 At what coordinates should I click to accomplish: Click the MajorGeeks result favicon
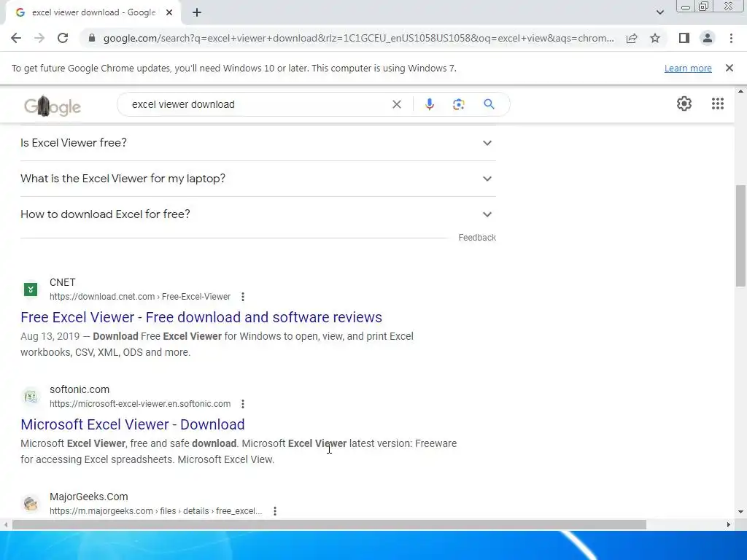point(31,503)
